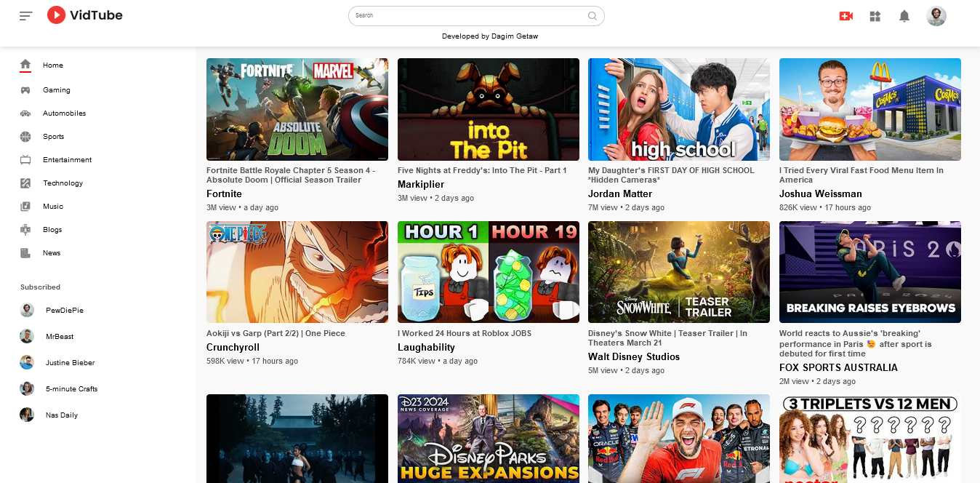
Task: Open the apps grid icon
Action: 875,16
